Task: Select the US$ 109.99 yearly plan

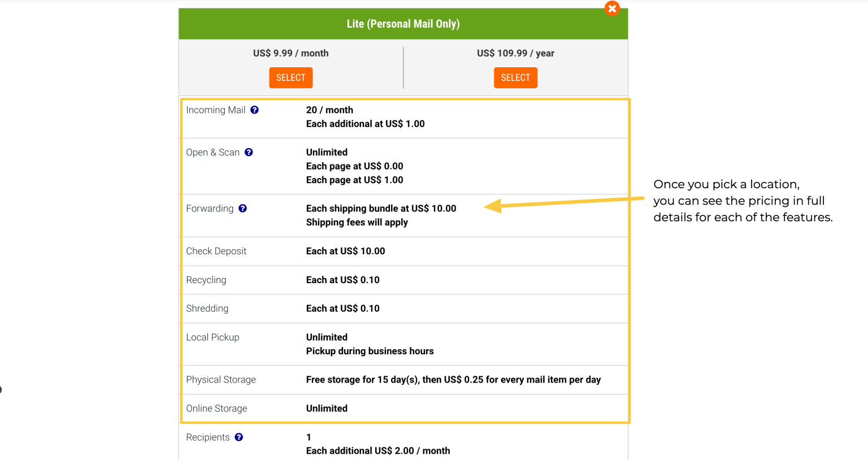Action: tap(515, 77)
